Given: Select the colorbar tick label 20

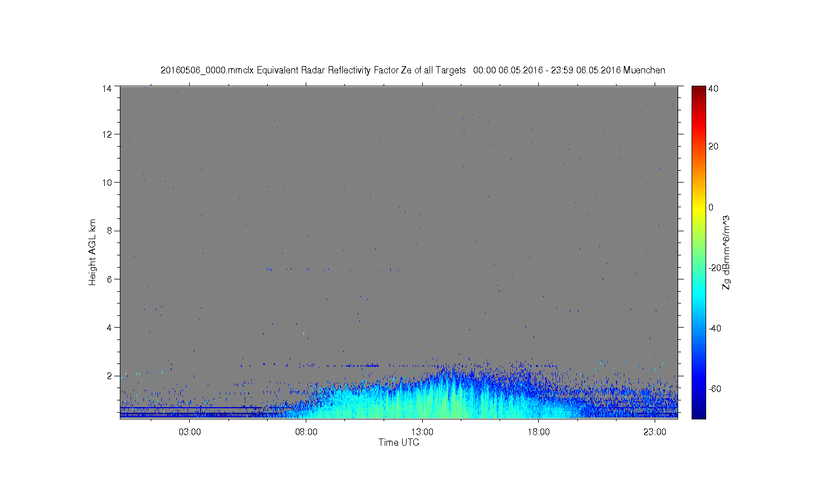Looking at the screenshot, I should [x=713, y=147].
